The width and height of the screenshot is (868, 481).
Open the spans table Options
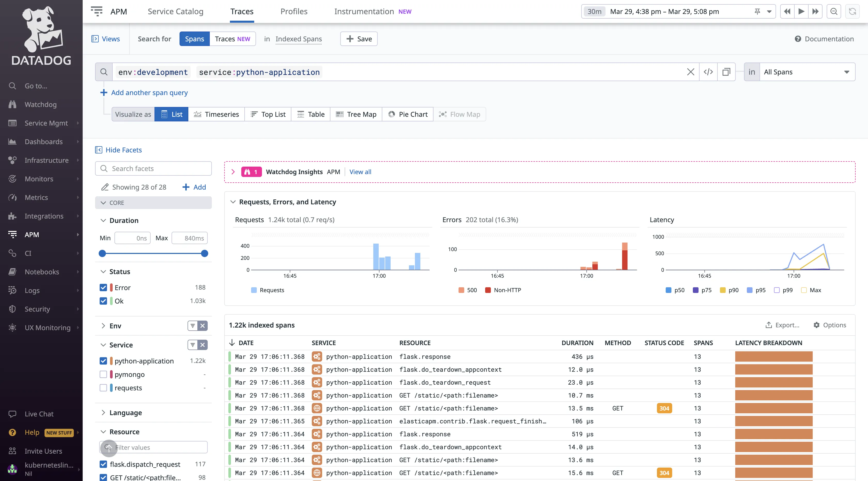tap(830, 325)
